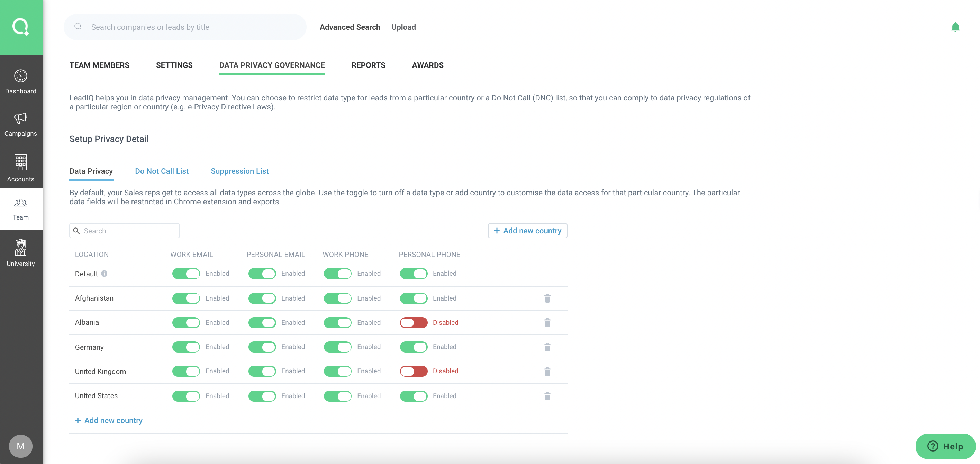Select the Suppression List tab

pos(240,171)
